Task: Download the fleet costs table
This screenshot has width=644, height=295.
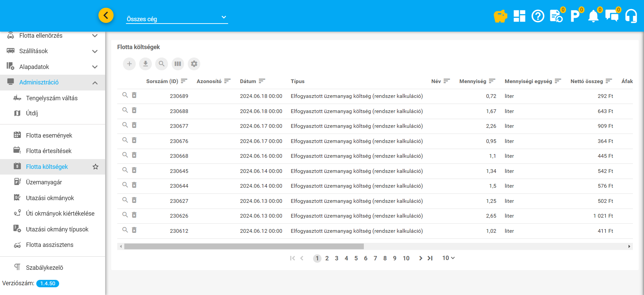Action: click(145, 64)
